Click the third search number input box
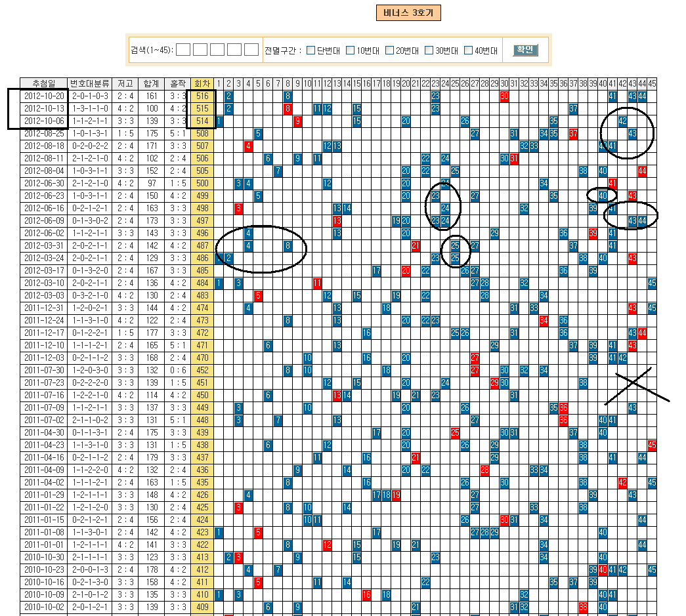The height and width of the screenshot is (616, 686). [217, 50]
